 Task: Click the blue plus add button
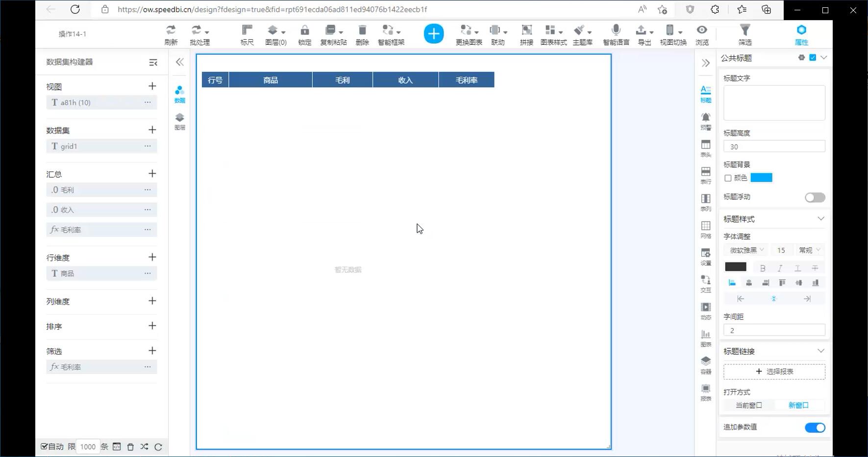[433, 34]
